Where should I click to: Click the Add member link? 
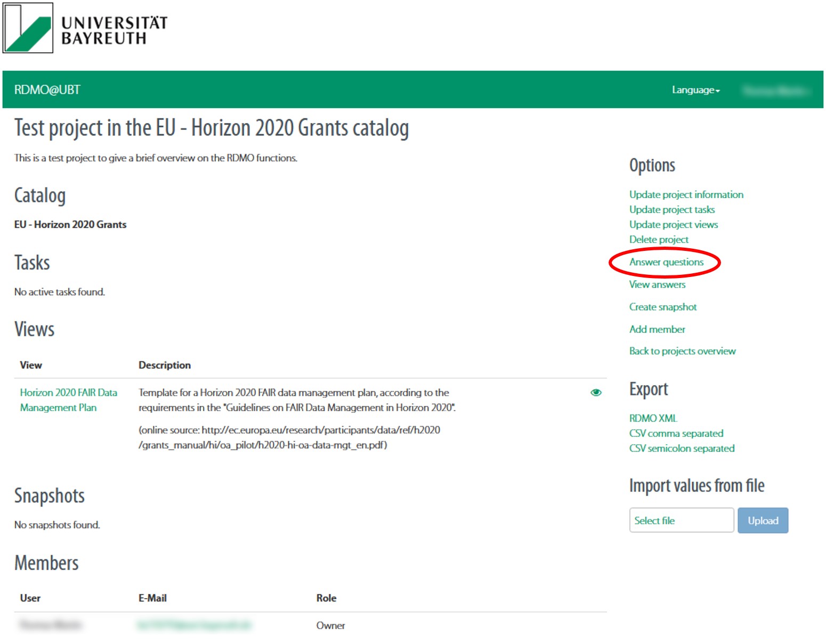[x=657, y=329]
